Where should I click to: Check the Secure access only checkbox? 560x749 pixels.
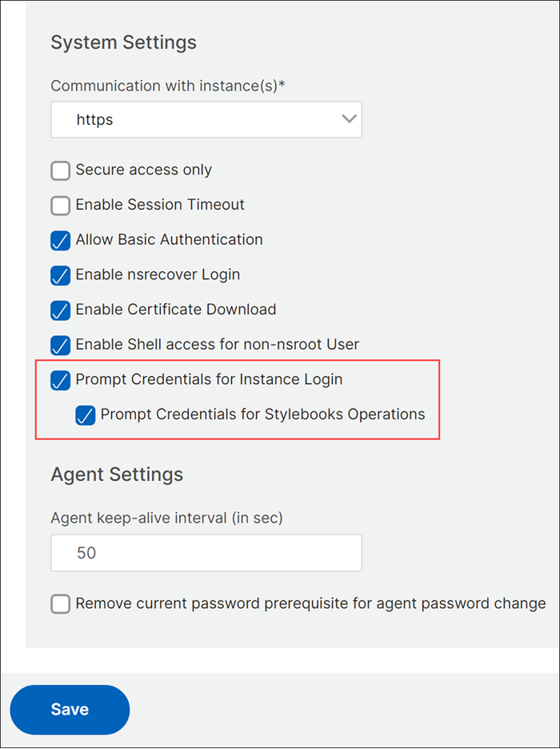point(61,170)
